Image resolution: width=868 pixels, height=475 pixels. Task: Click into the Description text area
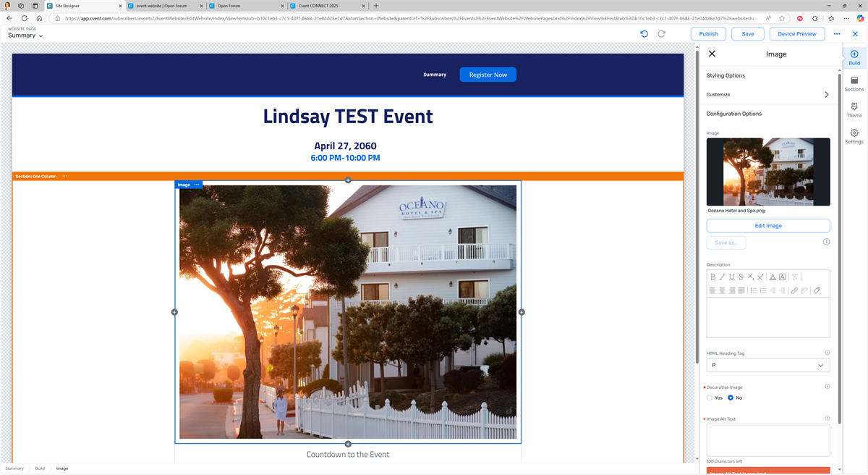(x=768, y=317)
